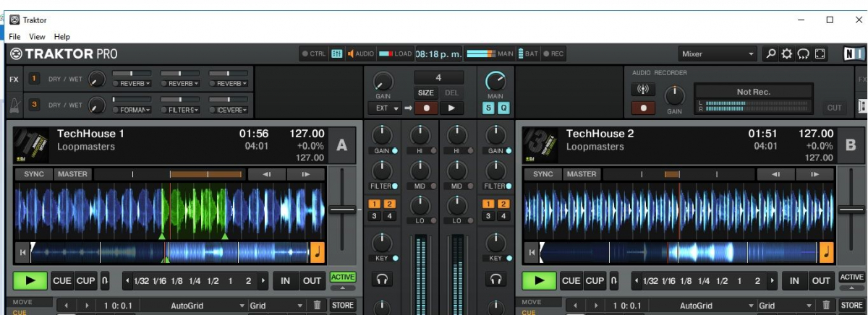Image resolution: width=868 pixels, height=315 pixels.
Task: Set loop OUT point on deck B
Action: (820, 280)
